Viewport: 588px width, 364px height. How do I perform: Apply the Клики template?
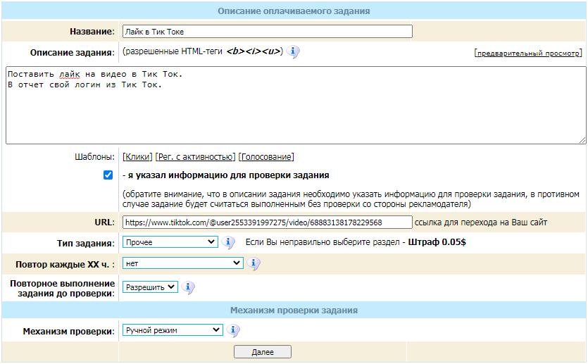137,157
